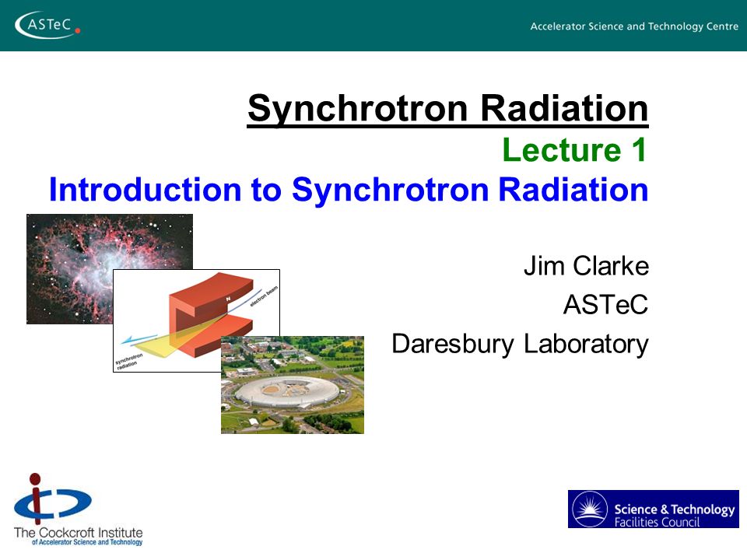
Task: Click the Science & Technology Facilities Council logo
Action: (x=653, y=509)
